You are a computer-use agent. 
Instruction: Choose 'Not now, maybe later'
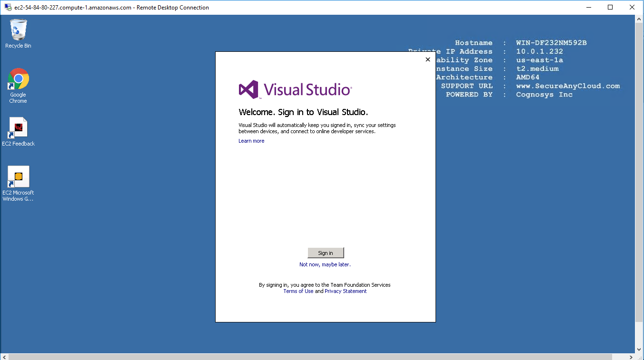click(x=325, y=264)
